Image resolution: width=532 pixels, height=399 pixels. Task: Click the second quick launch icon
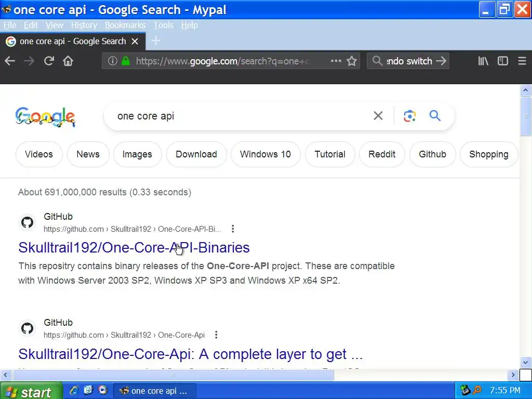(88, 391)
